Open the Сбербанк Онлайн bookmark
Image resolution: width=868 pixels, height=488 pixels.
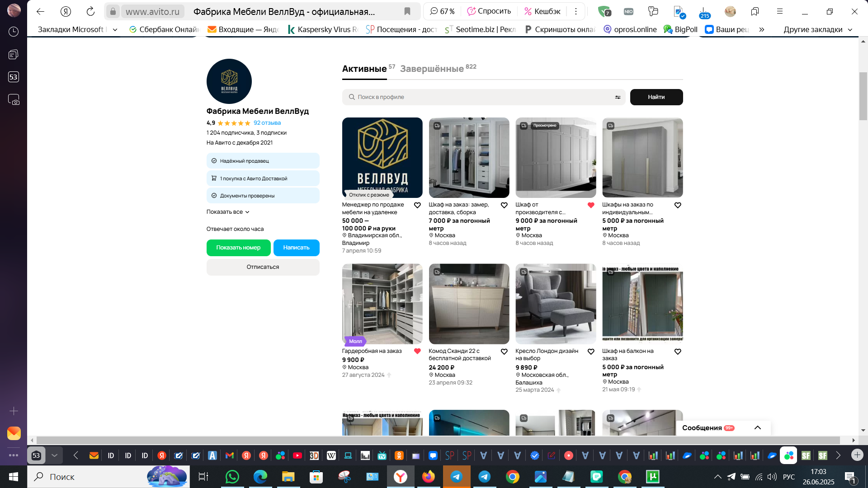164,29
